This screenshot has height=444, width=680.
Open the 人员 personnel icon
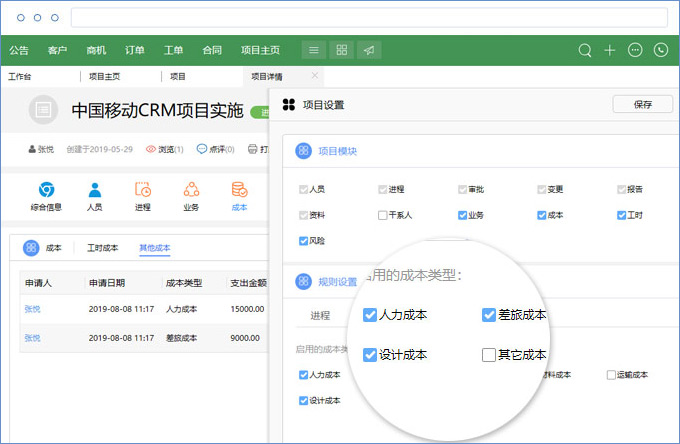point(94,190)
